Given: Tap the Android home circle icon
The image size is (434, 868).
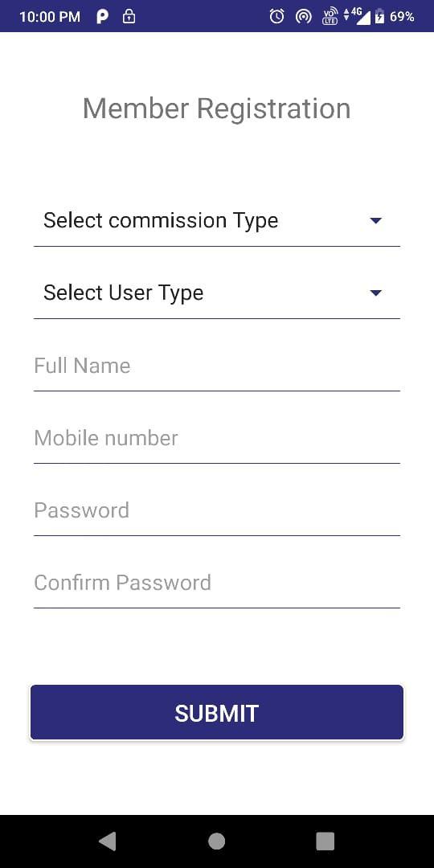Looking at the screenshot, I should [216, 841].
